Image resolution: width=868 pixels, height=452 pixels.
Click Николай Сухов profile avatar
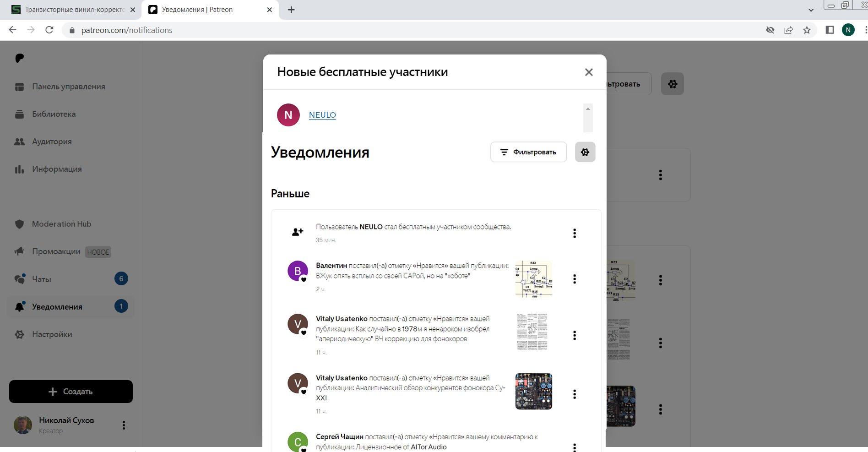[23, 425]
